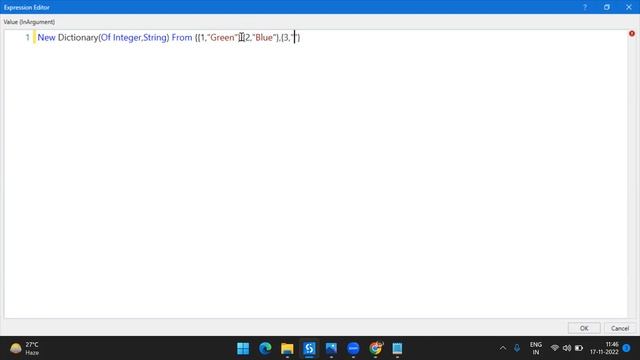Click the "Blue" string in expression
The image size is (640, 360).
pos(264,38)
